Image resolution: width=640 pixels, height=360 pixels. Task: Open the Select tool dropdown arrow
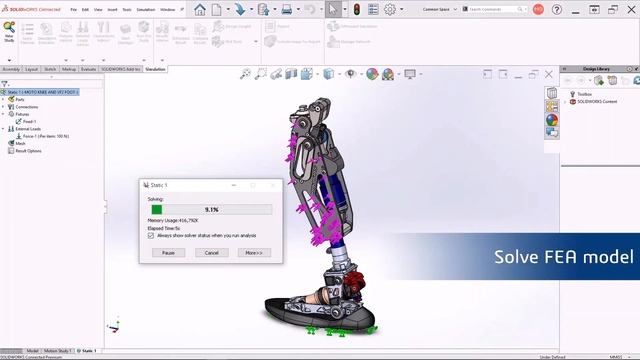click(x=345, y=9)
